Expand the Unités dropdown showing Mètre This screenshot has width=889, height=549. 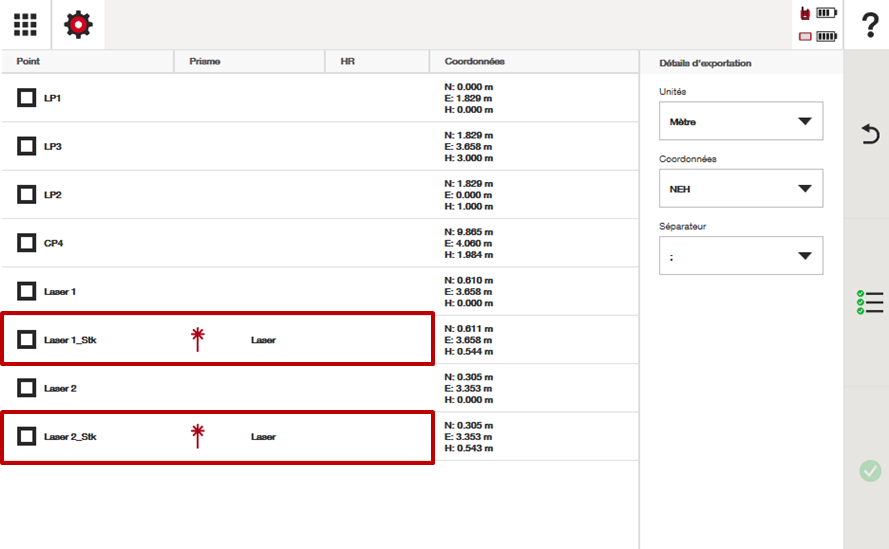[740, 121]
